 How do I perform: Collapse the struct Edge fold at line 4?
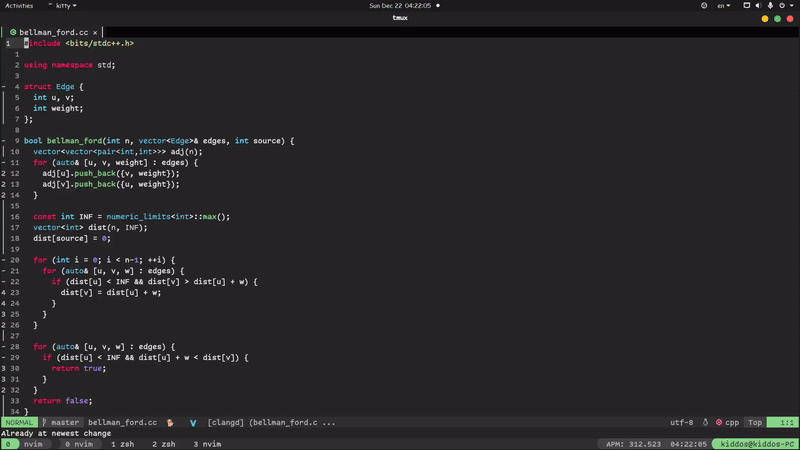(4, 87)
